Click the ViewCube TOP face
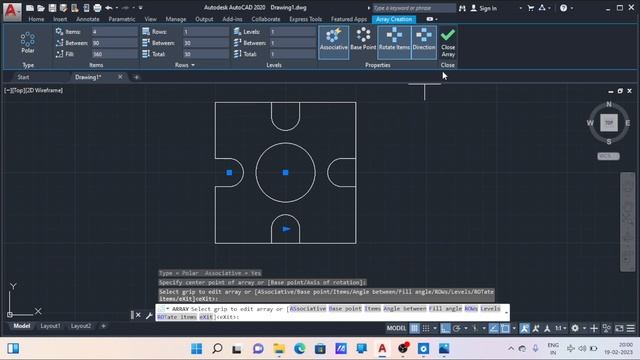Screen dimensions: 640x360 click(609, 122)
